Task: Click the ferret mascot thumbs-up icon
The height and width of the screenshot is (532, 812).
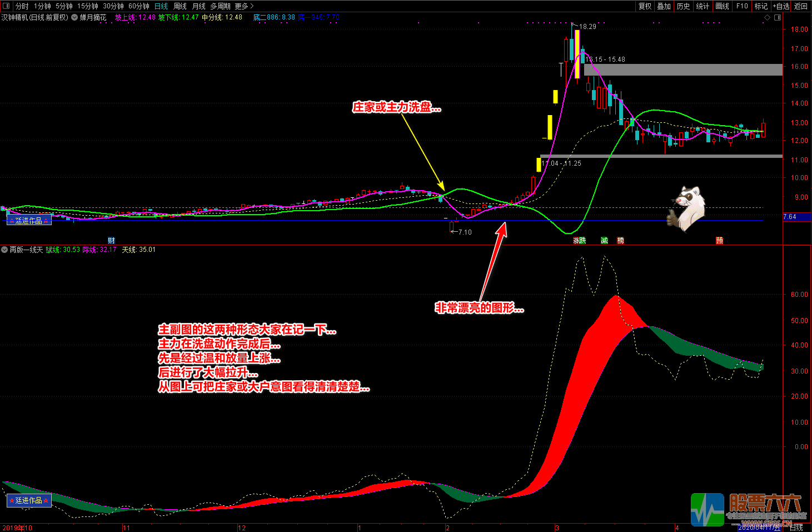Action: [686, 208]
